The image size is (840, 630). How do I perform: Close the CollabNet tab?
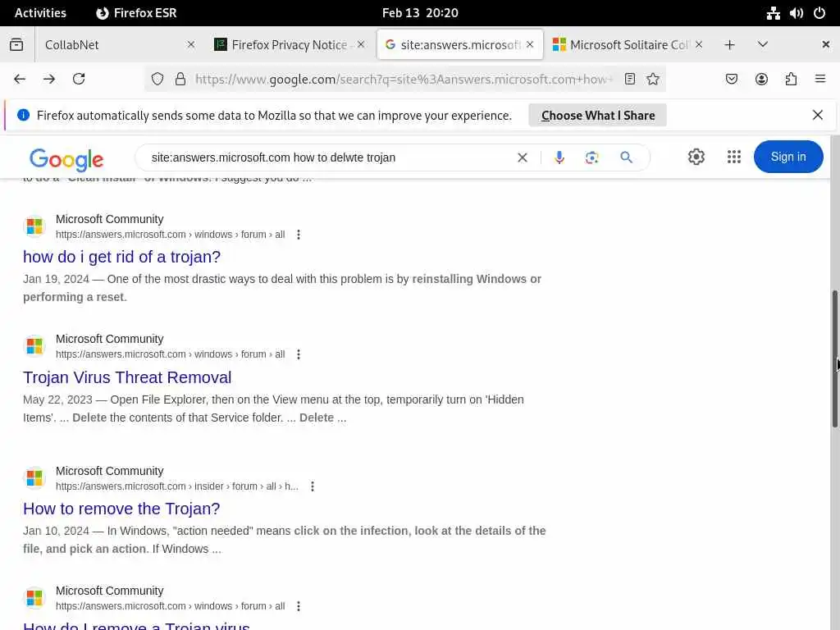[x=190, y=45]
